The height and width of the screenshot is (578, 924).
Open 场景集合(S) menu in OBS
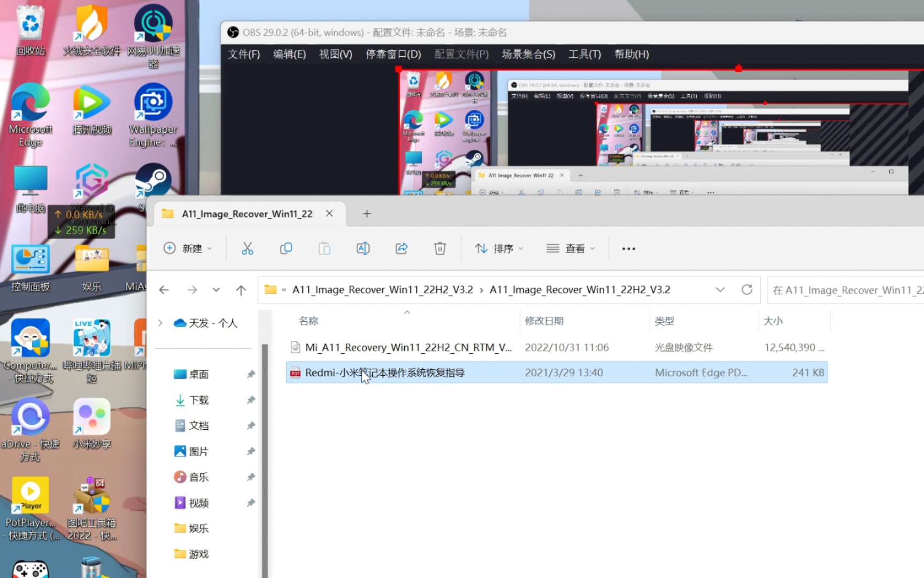528,54
